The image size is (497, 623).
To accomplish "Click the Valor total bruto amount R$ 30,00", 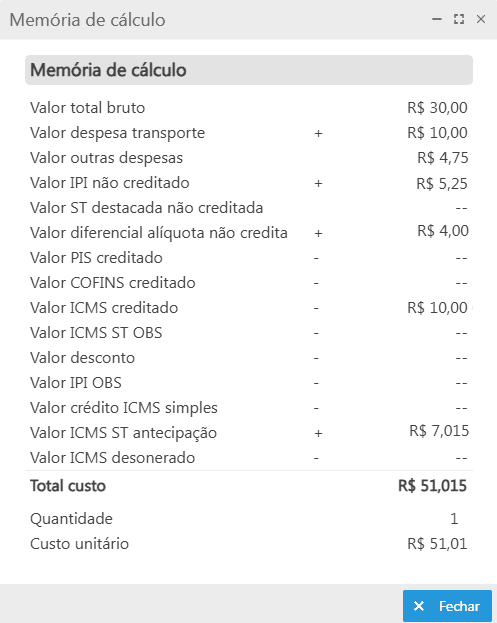I will point(437,108).
